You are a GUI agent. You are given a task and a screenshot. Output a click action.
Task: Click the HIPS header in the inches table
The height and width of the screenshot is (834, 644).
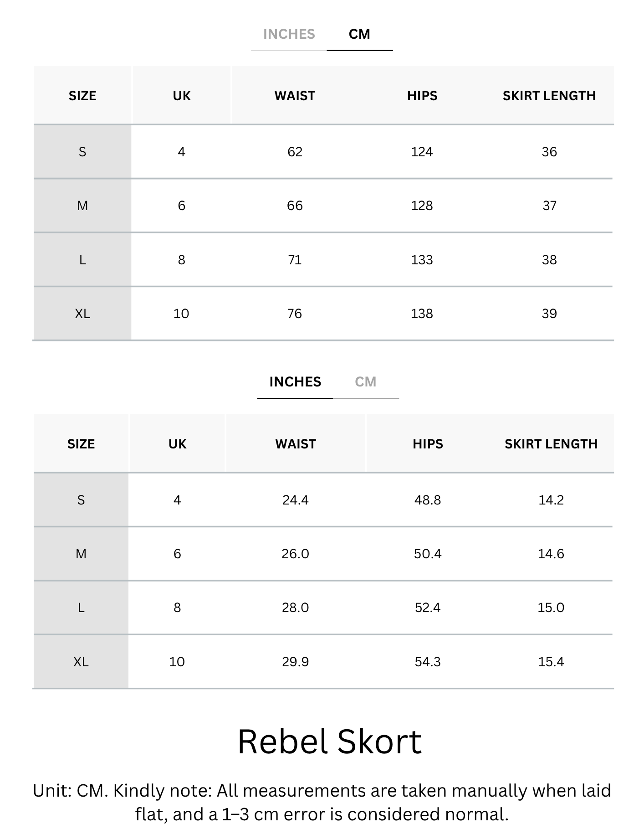428,444
